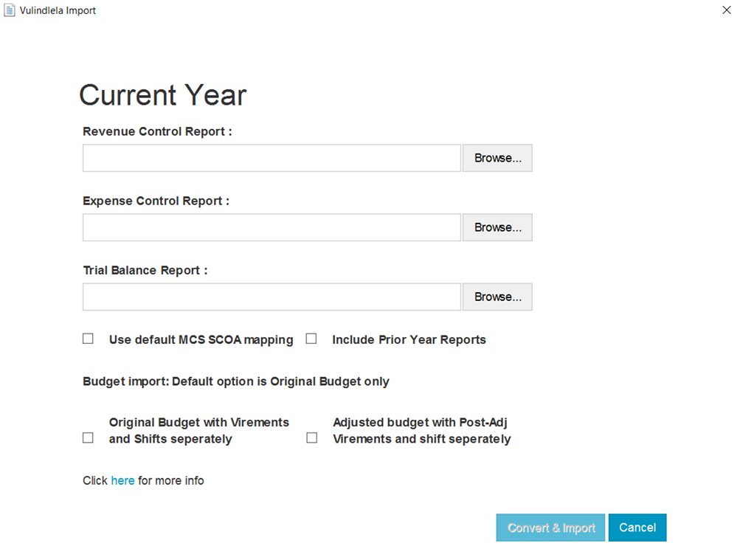The width and height of the screenshot is (740, 560).
Task: Click the Current Year heading
Action: [162, 95]
